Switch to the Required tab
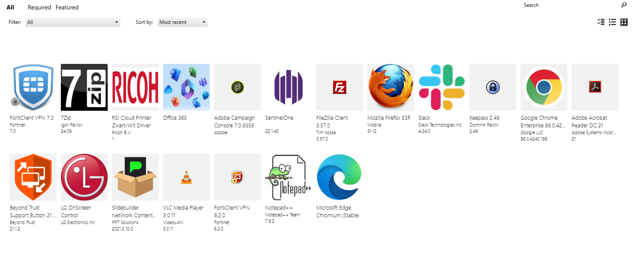 [39, 7]
